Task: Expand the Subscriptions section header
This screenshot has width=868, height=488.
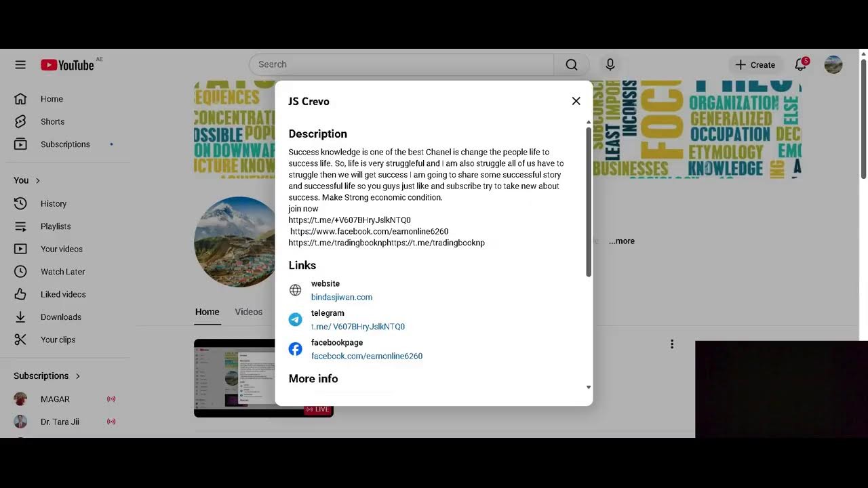Action: click(47, 375)
